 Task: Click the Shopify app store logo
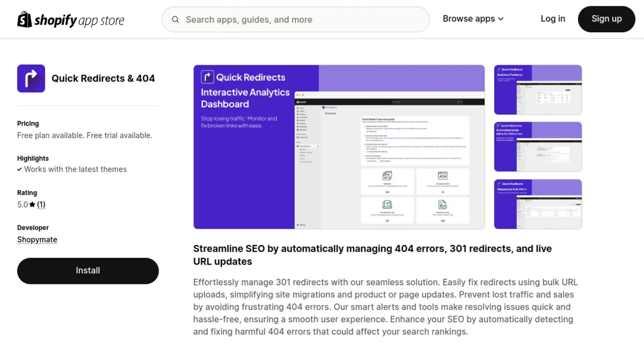coord(70,19)
